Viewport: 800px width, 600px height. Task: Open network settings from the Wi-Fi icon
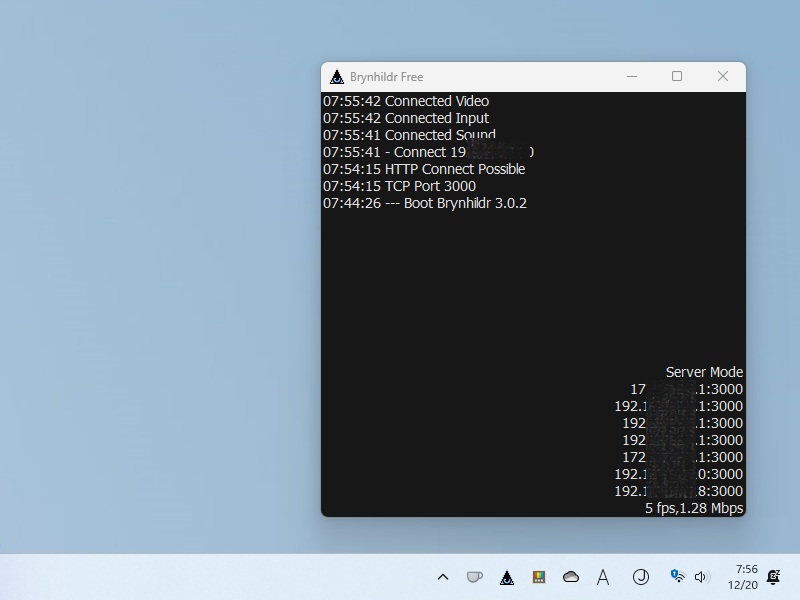pos(678,576)
